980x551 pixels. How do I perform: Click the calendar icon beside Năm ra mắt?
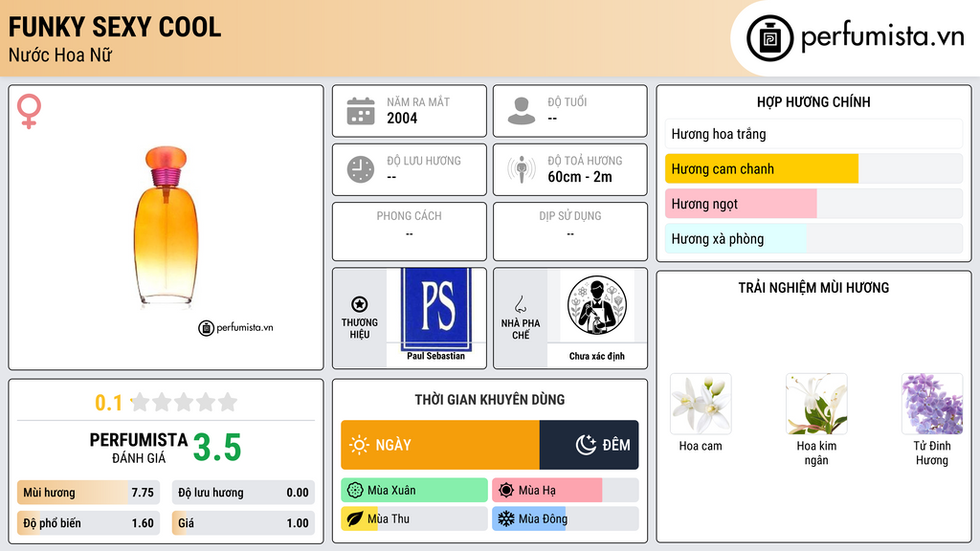point(361,111)
